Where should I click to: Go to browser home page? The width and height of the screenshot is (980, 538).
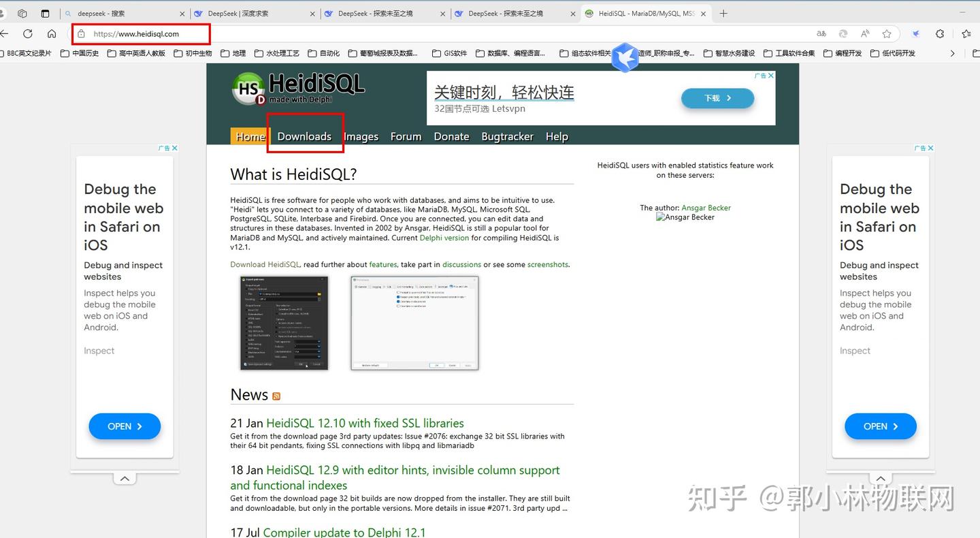pyautogui.click(x=51, y=34)
